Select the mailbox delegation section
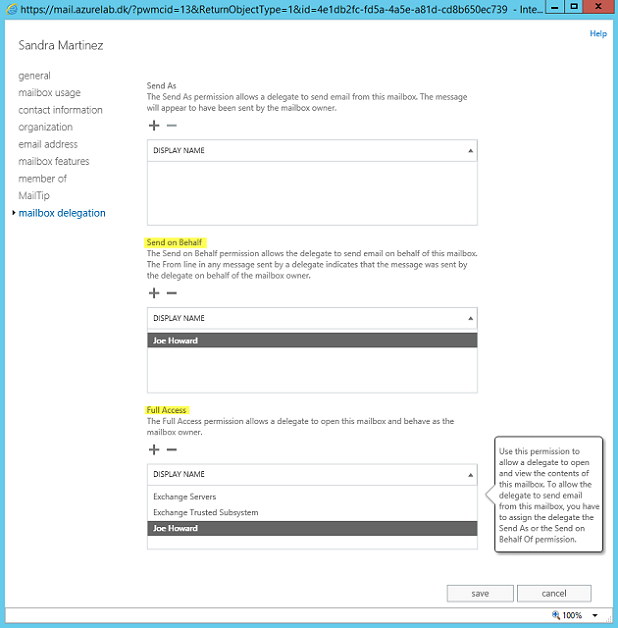618x628 pixels. [x=62, y=213]
